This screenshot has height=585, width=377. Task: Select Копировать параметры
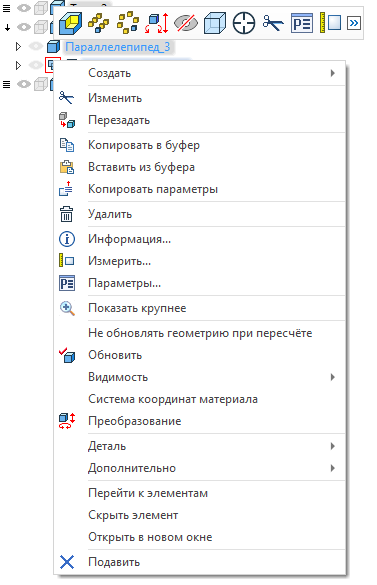point(200,189)
